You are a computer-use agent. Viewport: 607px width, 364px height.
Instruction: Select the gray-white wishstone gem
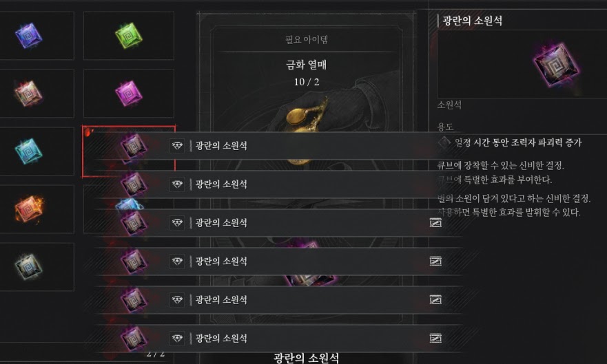(x=29, y=266)
